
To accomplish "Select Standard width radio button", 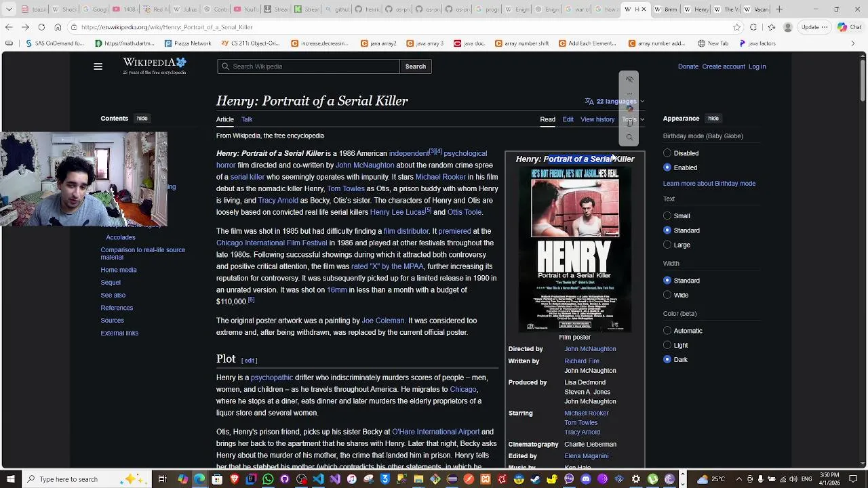I will pyautogui.click(x=667, y=281).
